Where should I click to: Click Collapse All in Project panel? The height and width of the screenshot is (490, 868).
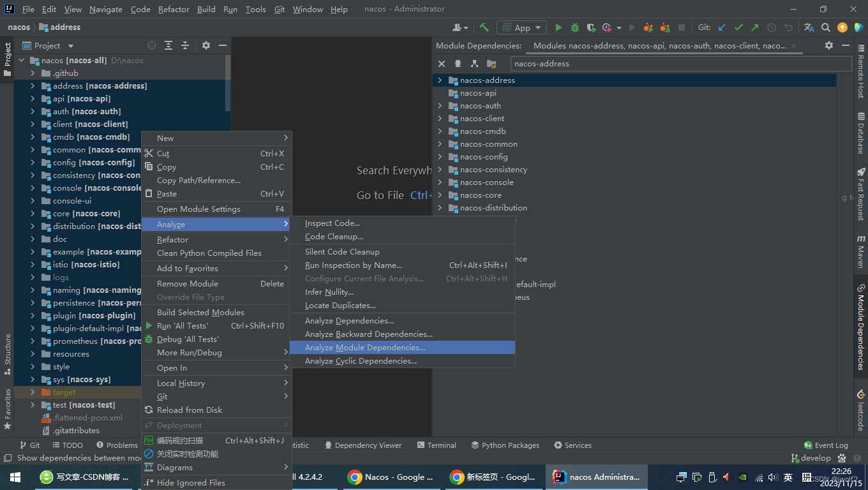pyautogui.click(x=185, y=45)
